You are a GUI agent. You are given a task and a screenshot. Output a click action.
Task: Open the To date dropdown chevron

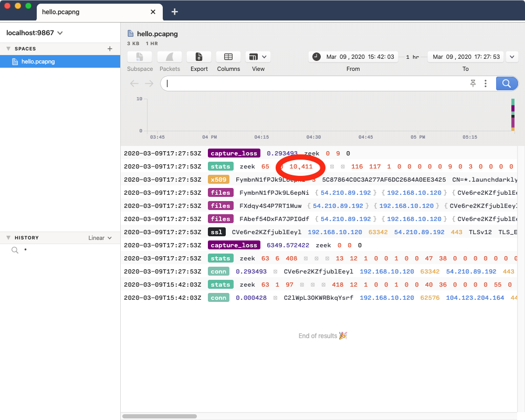(512, 57)
